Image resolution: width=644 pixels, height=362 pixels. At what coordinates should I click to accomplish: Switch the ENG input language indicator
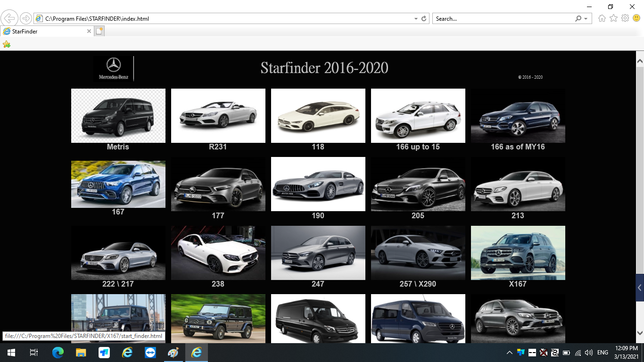[603, 353]
